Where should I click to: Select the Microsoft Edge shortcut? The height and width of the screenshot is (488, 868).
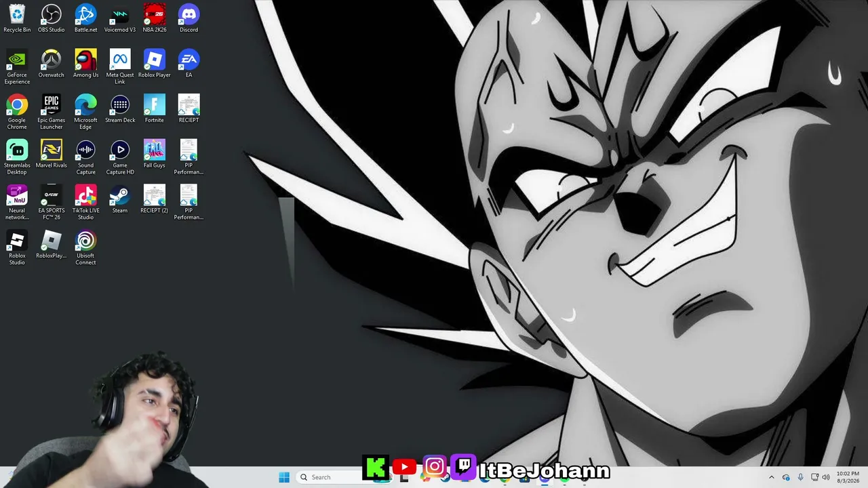85,112
